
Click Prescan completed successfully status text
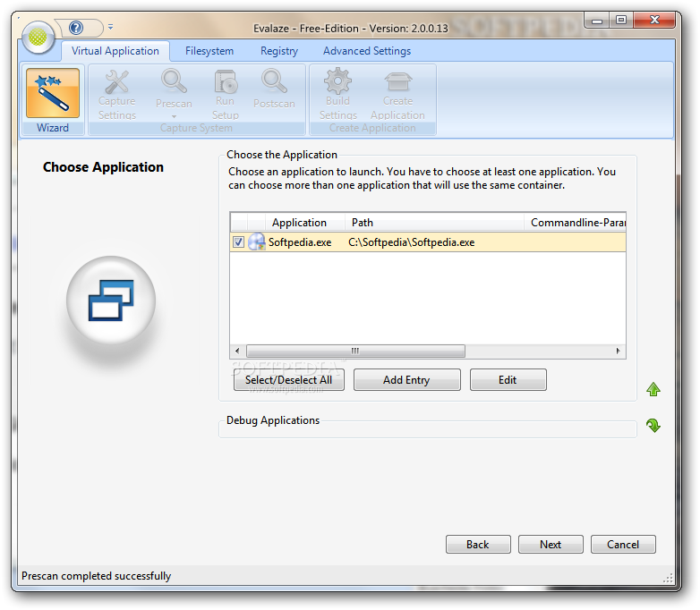pos(96,576)
